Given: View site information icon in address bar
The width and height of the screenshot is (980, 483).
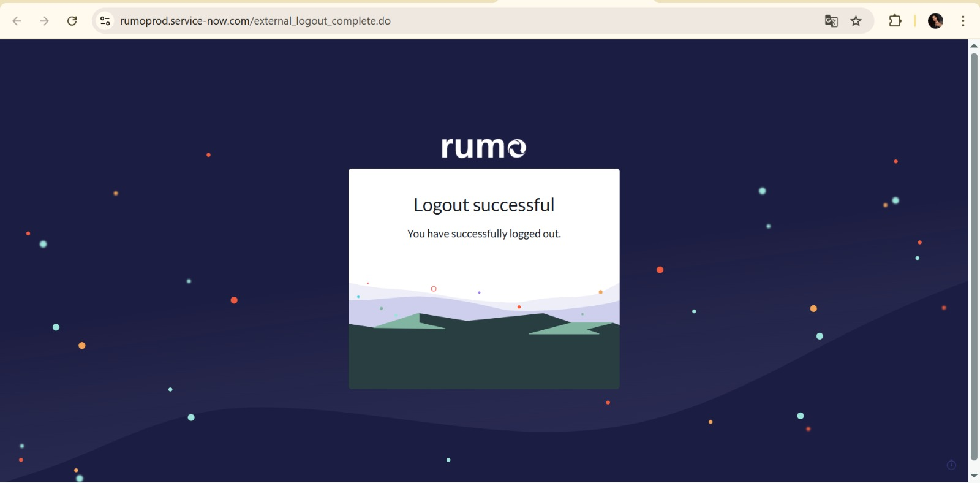Looking at the screenshot, I should [105, 21].
